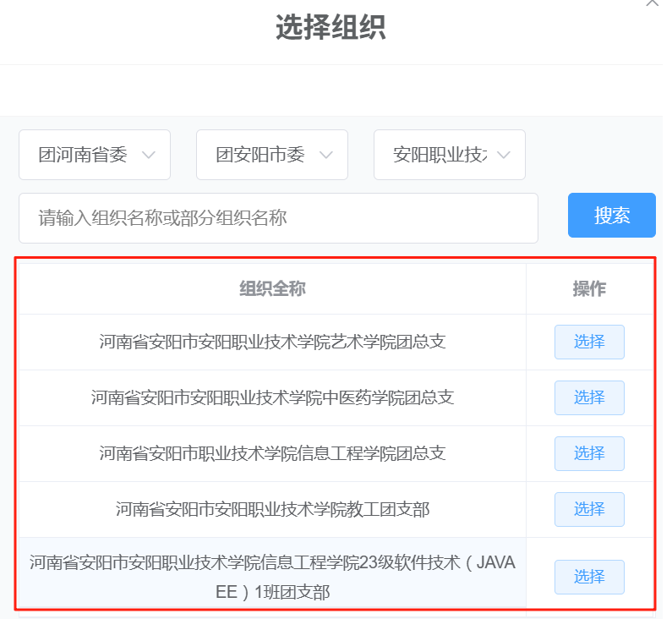Focus the organization name search field

tap(278, 218)
